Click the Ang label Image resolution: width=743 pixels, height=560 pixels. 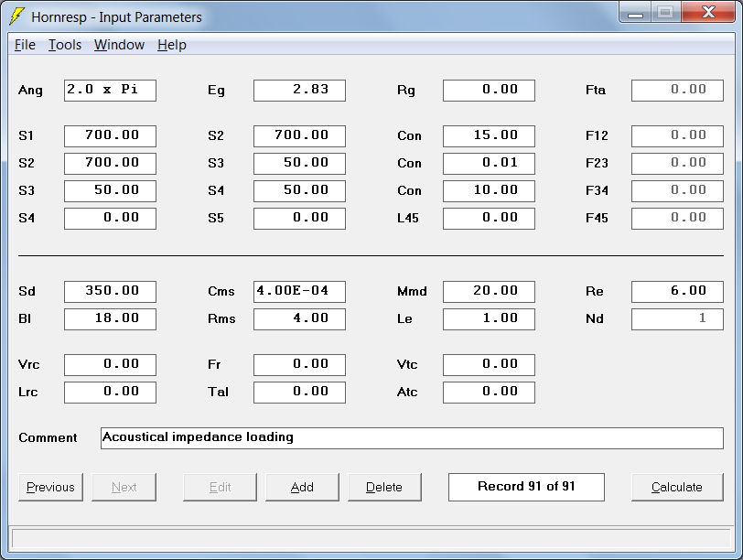tap(30, 91)
